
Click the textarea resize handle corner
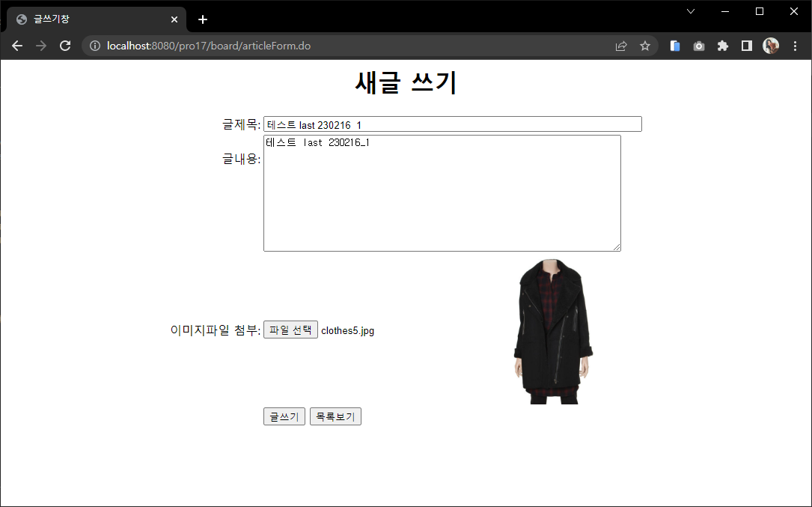click(617, 247)
